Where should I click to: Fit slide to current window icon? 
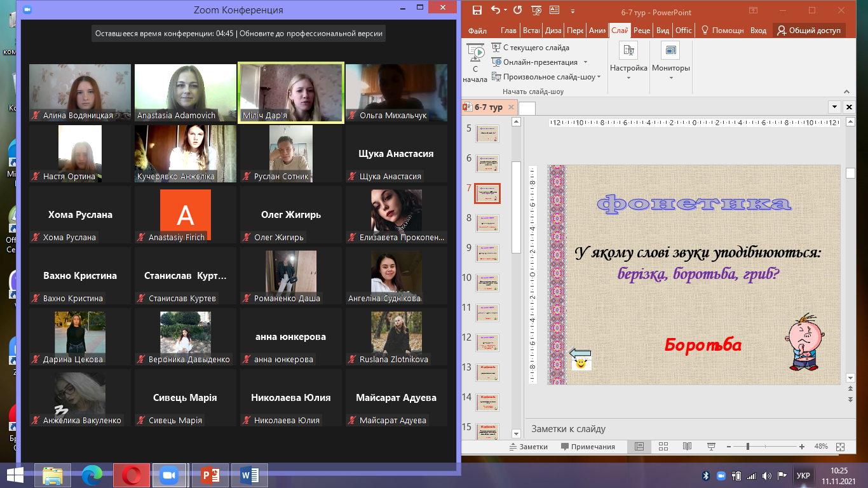pyautogui.click(x=841, y=447)
